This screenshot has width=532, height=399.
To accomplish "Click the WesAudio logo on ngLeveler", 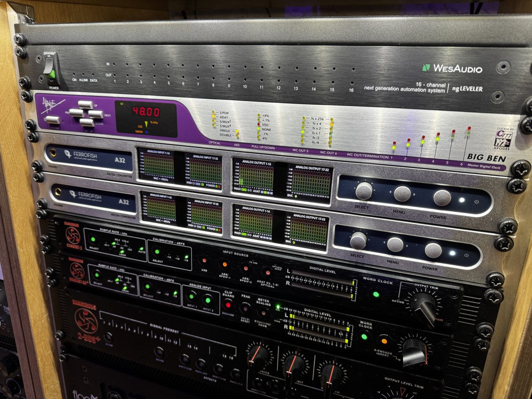I will (x=451, y=68).
